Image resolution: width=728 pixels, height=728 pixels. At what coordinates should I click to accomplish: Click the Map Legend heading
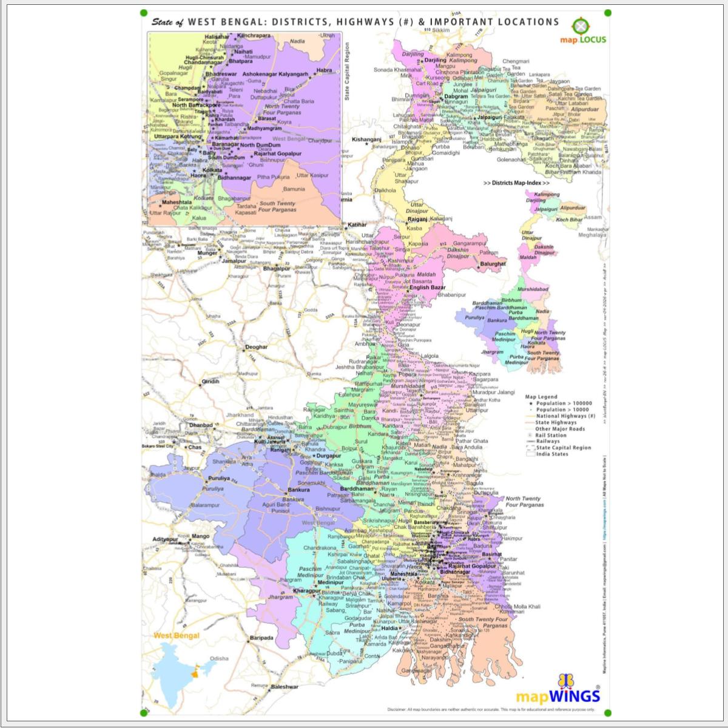pos(541,397)
